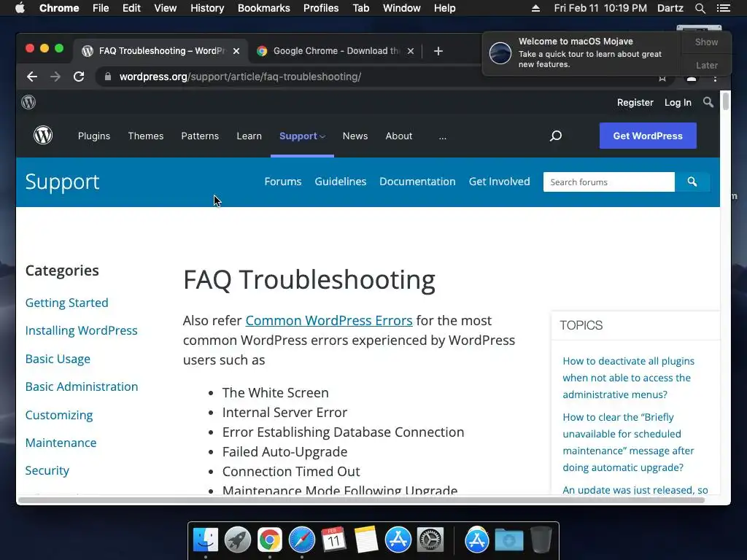Click the large WordPress logo in navigation
This screenshot has height=560, width=747.
coord(43,136)
